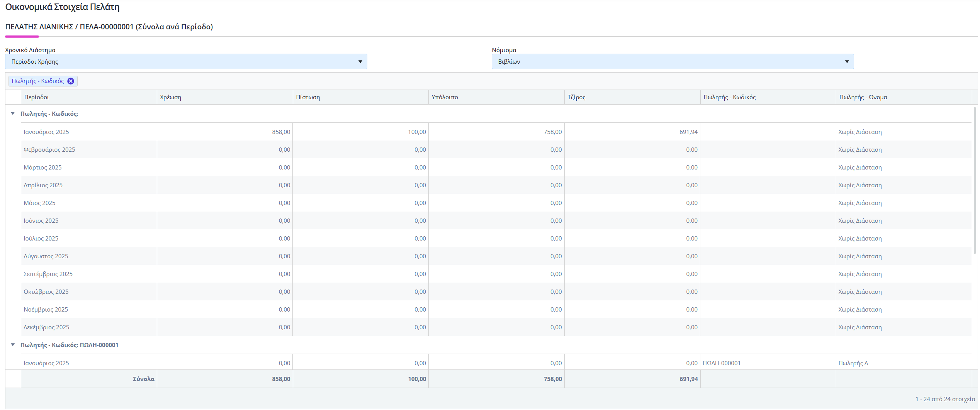Click the 758,00 balance cell for January
The width and height of the screenshot is (980, 410).
coord(496,132)
